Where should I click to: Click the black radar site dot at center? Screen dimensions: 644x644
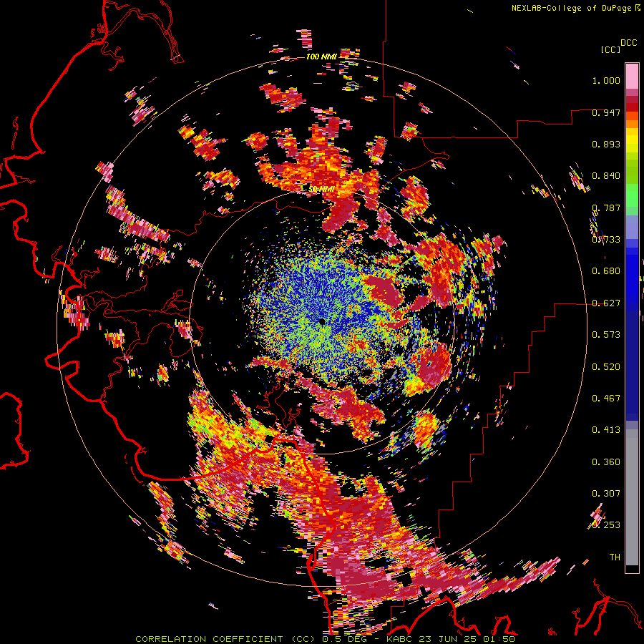(322, 321)
